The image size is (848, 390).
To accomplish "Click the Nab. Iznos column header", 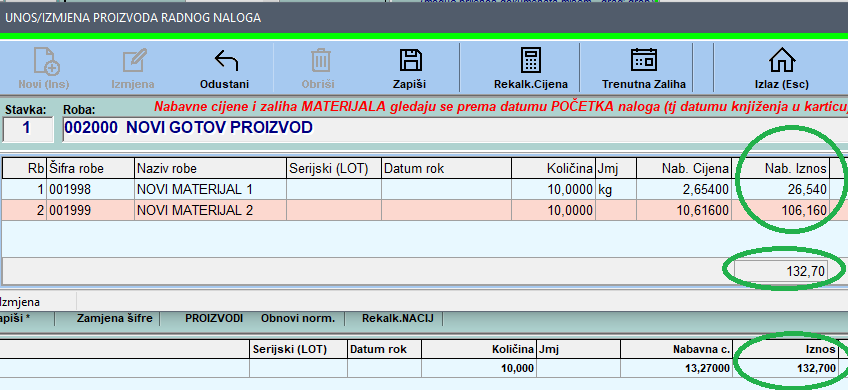I will coord(780,168).
